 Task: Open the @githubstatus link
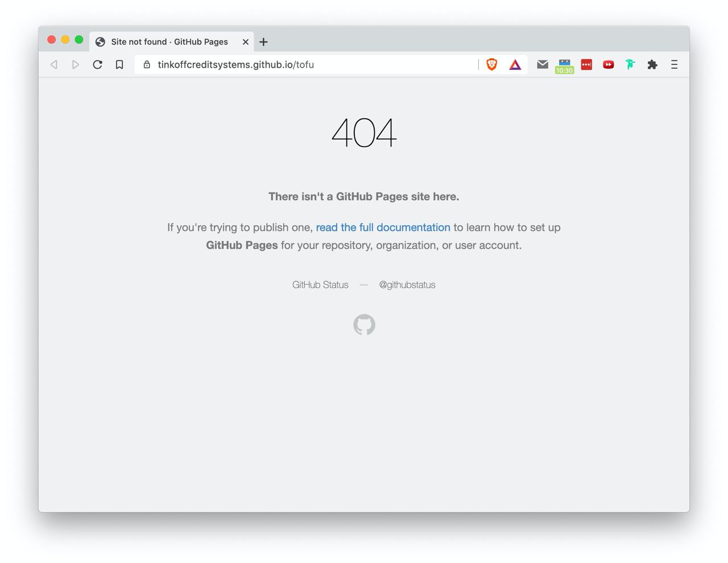[x=407, y=285]
